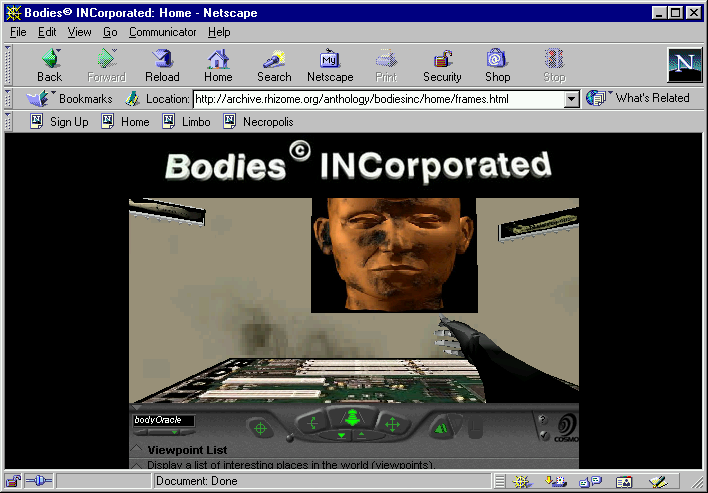Image resolution: width=708 pixels, height=493 pixels.
Task: Open the What's Related menu
Action: click(638, 98)
